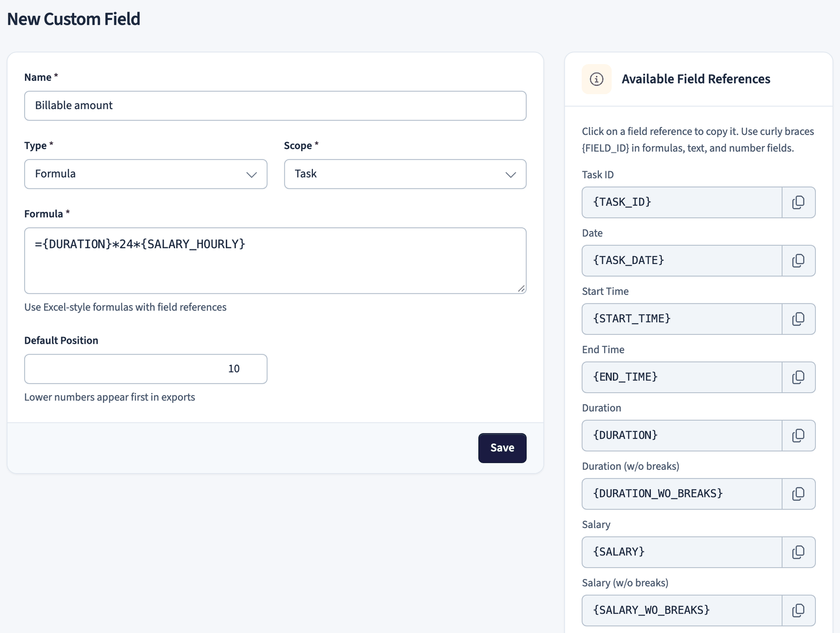Copy the {SALARY} reference icon
The width and height of the screenshot is (840, 633).
[799, 552]
